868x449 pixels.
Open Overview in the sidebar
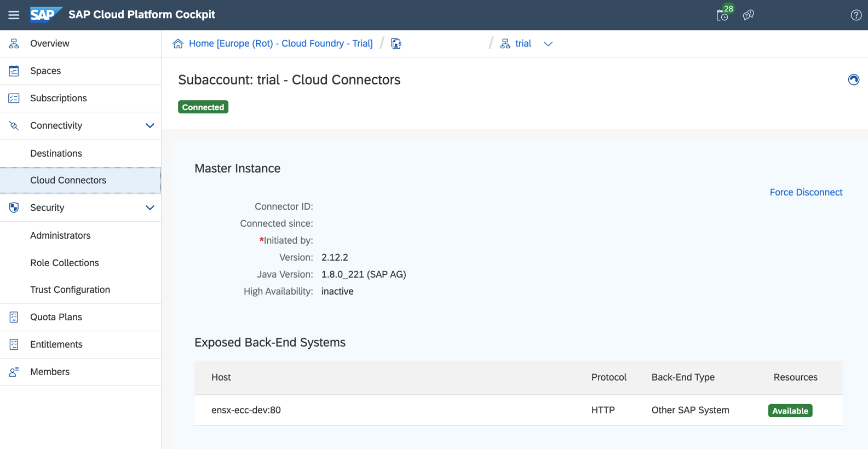tap(81, 43)
